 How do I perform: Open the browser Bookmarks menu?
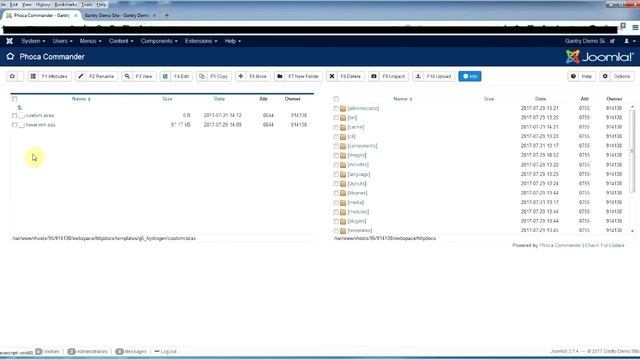tap(66, 4)
